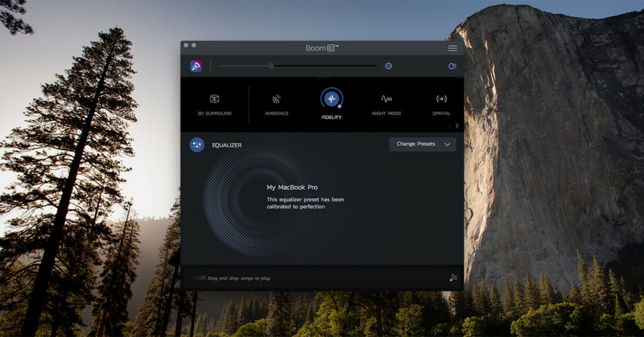Click the AMBIENCE text label

point(276,113)
